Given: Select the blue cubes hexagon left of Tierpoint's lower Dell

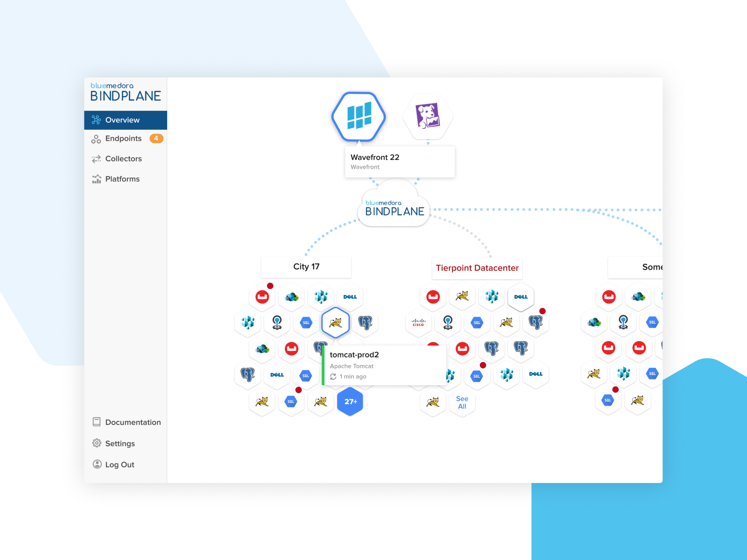Looking at the screenshot, I should [507, 374].
